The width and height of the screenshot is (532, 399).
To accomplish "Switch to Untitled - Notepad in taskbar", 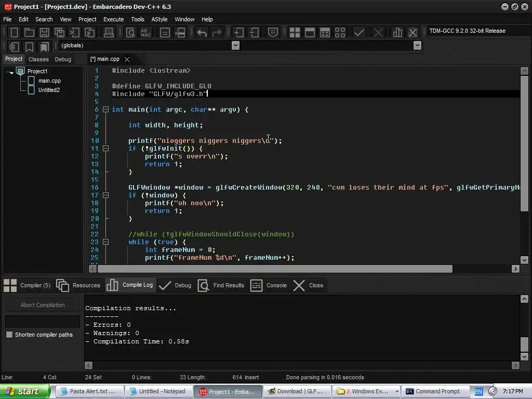I will tap(159, 392).
